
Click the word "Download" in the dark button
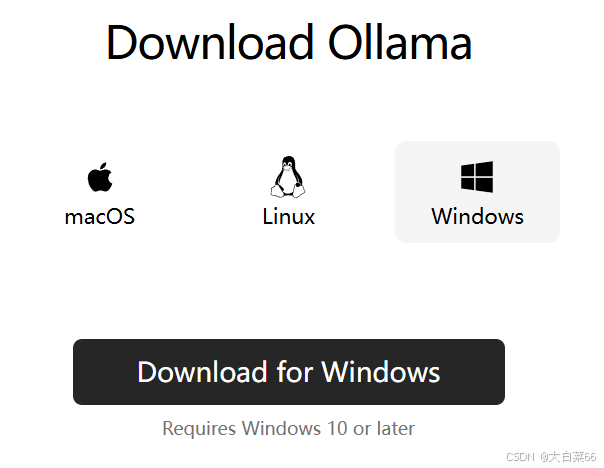pyautogui.click(x=203, y=372)
